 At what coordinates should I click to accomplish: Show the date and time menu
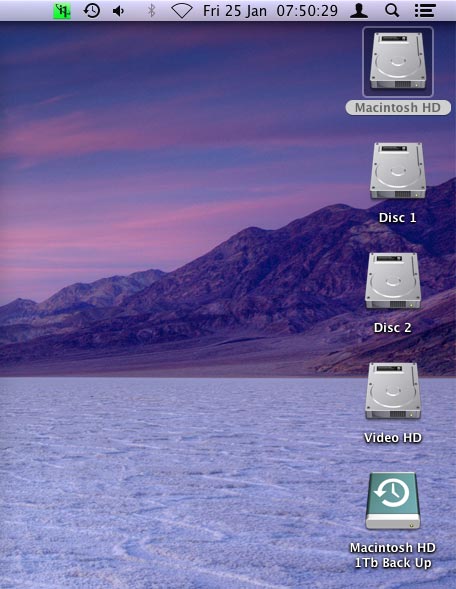pos(270,11)
